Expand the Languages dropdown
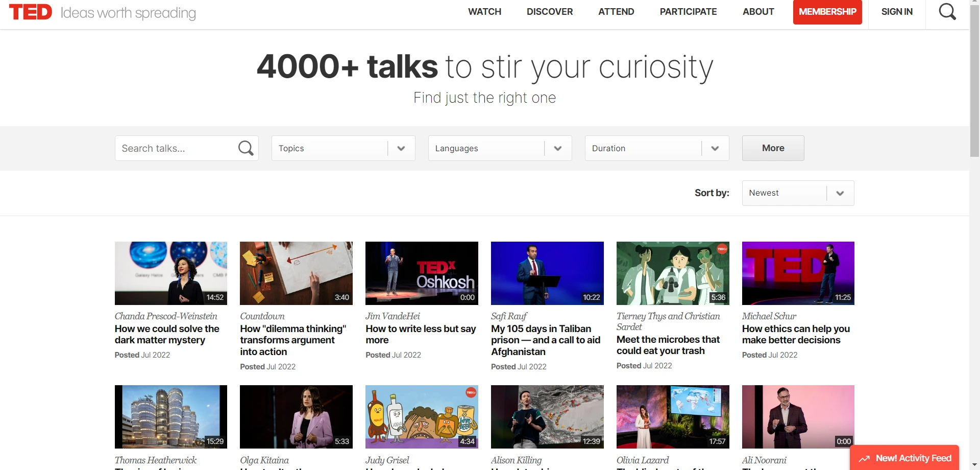This screenshot has height=470, width=980. click(x=500, y=148)
